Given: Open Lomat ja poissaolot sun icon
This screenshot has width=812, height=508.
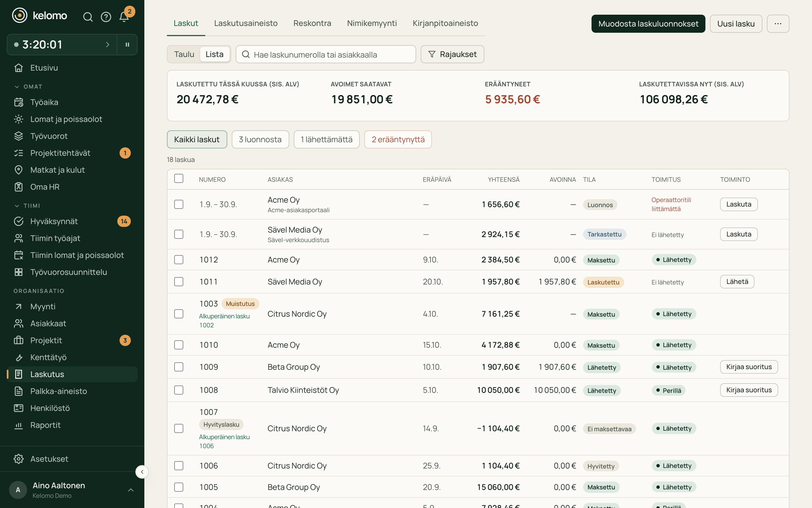Looking at the screenshot, I should coord(19,119).
